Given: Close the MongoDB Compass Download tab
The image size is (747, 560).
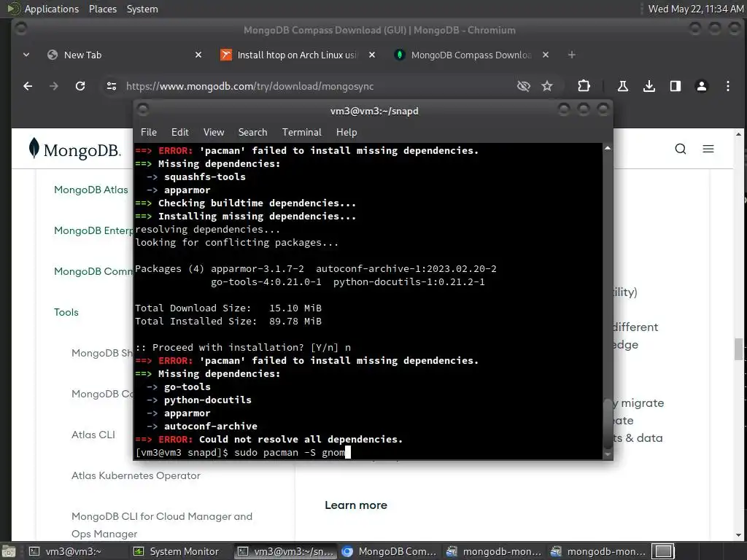Looking at the screenshot, I should click(546, 55).
